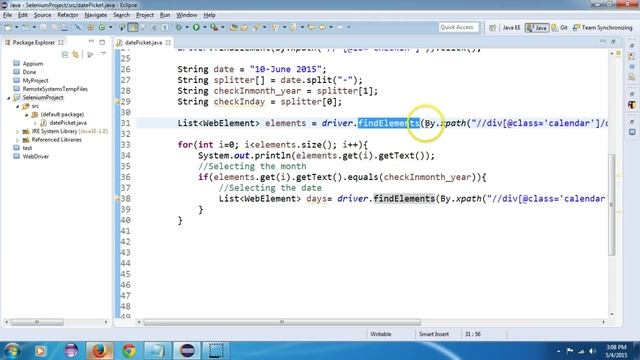
Task: Click the Open Perspective icon
Action: pos(492,28)
